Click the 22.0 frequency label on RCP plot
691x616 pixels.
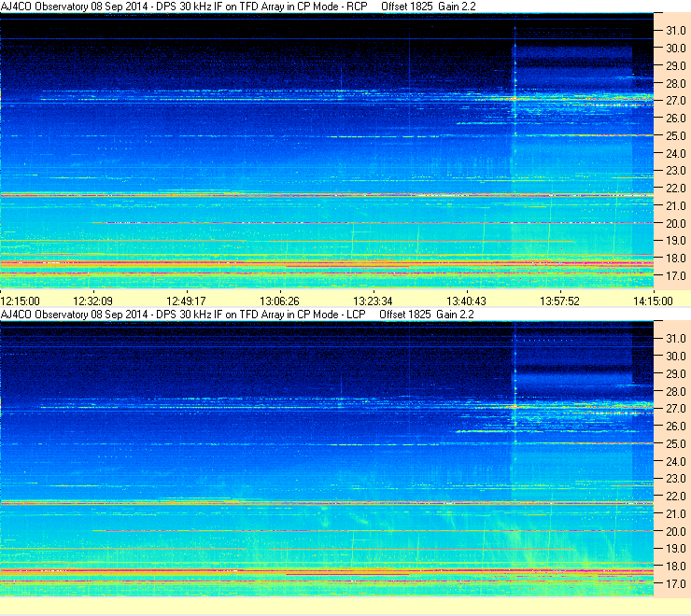pyautogui.click(x=675, y=189)
